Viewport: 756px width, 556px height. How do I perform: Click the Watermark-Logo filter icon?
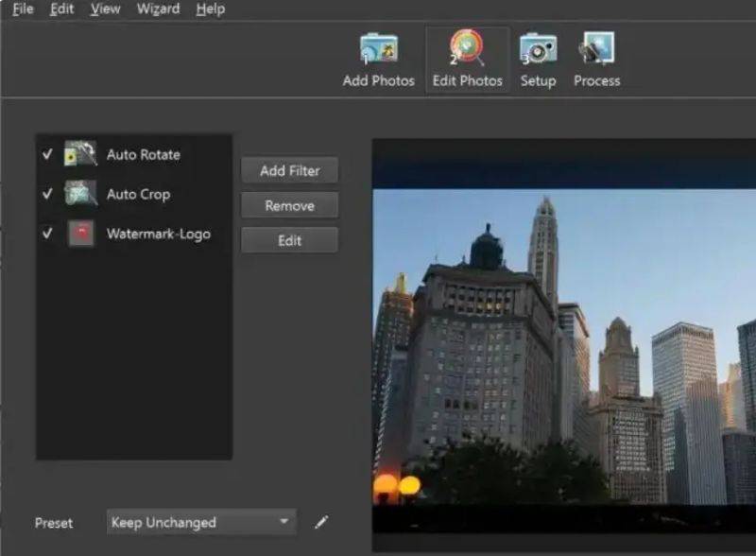[x=80, y=234]
